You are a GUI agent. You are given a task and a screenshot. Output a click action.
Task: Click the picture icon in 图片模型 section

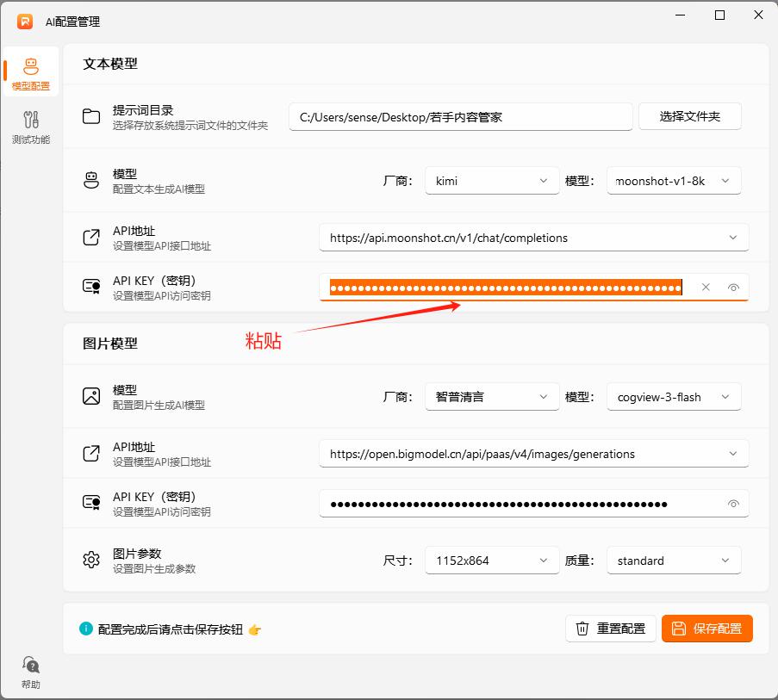(x=91, y=396)
